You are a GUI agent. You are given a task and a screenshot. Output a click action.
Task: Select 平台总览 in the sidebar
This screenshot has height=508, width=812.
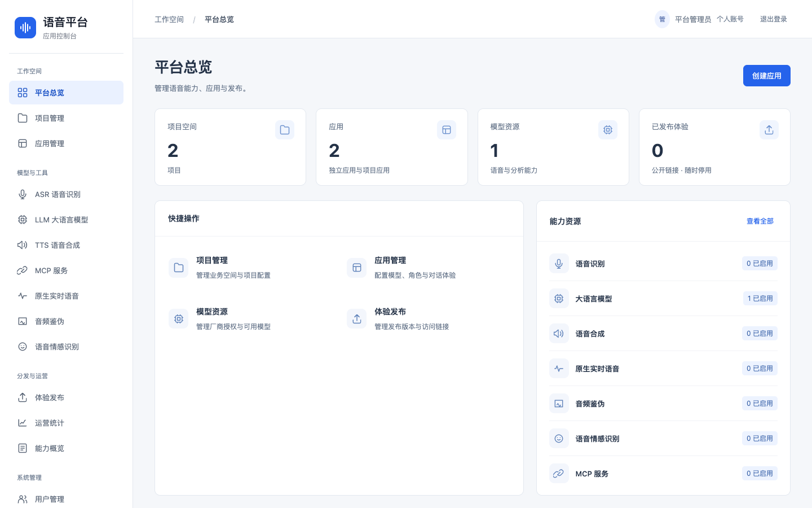(x=66, y=93)
